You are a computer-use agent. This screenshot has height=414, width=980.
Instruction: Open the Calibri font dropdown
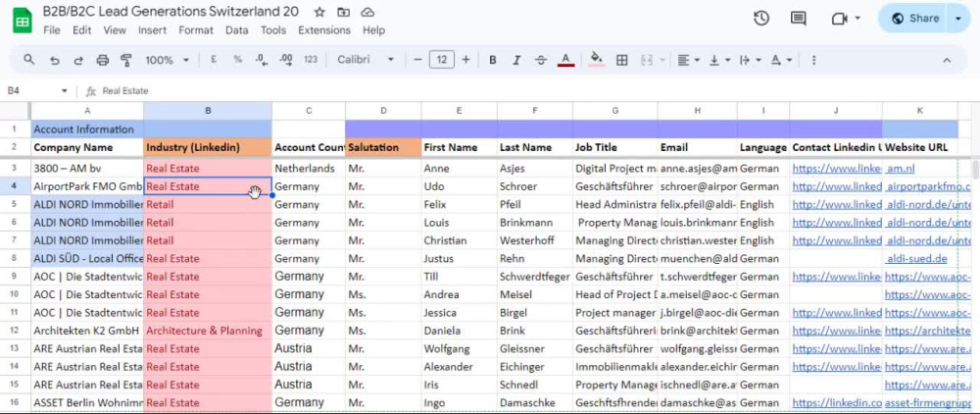(x=366, y=60)
